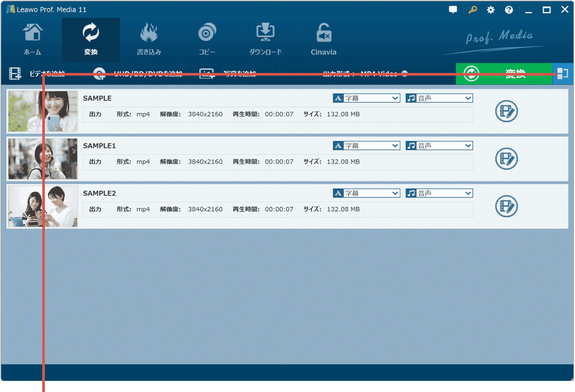Viewport: 575px width, 392px height.
Task: Expand the subtitle (字幕) dropdown for SAMPLE
Action: pyautogui.click(x=366, y=98)
